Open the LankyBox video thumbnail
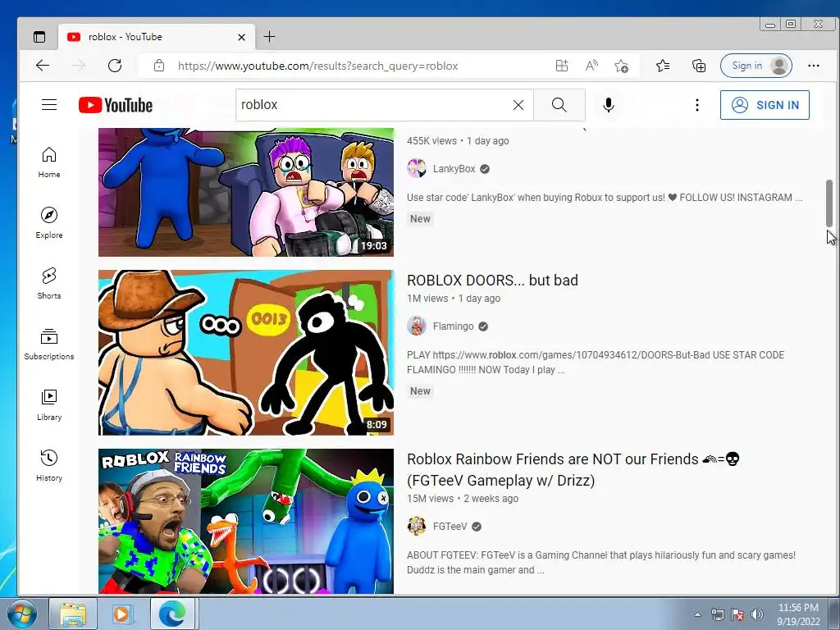This screenshot has height=630, width=840. click(x=246, y=192)
